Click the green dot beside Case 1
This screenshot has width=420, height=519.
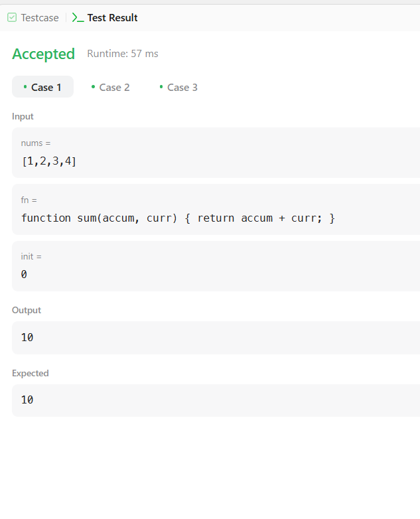[x=25, y=87]
